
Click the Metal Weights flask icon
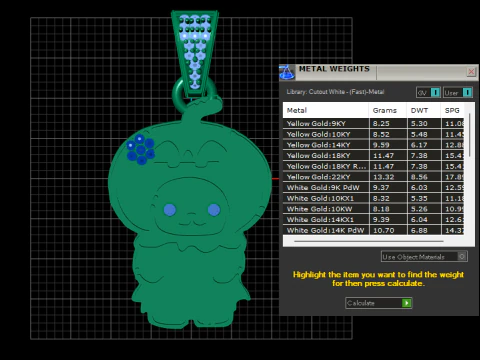tap(287, 72)
